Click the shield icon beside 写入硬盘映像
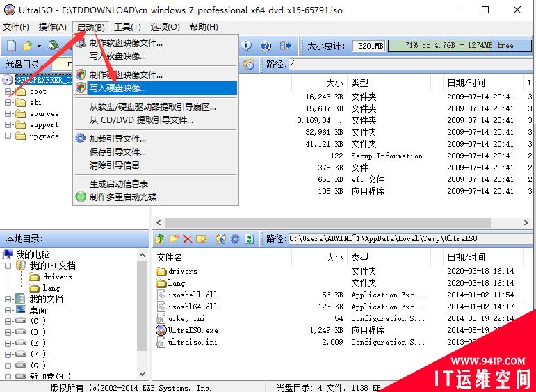 pyautogui.click(x=81, y=88)
